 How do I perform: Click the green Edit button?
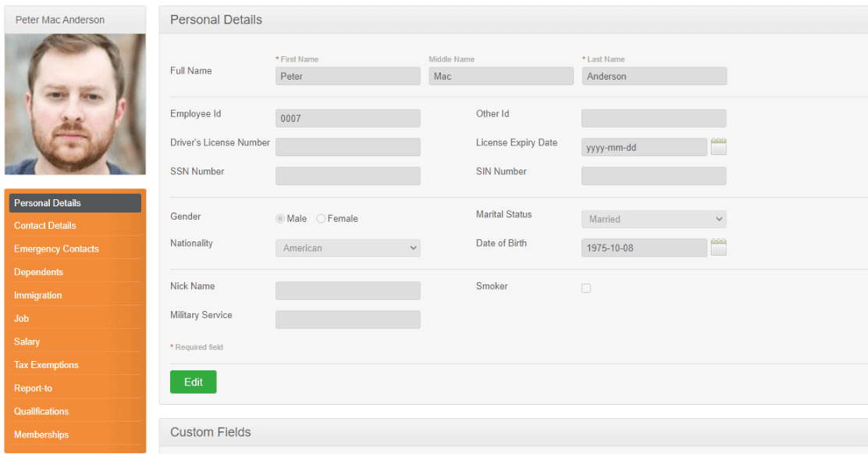point(193,382)
